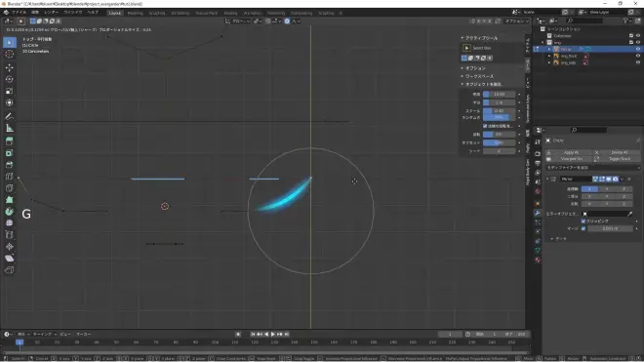The height and width of the screenshot is (362, 644).
Task: Open the Add Modifier dropdown
Action: pos(592,168)
